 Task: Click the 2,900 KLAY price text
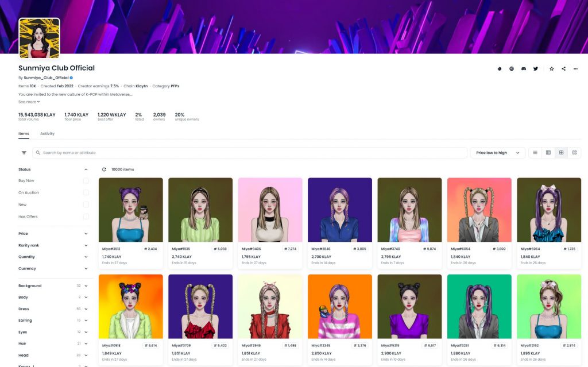(x=391, y=353)
